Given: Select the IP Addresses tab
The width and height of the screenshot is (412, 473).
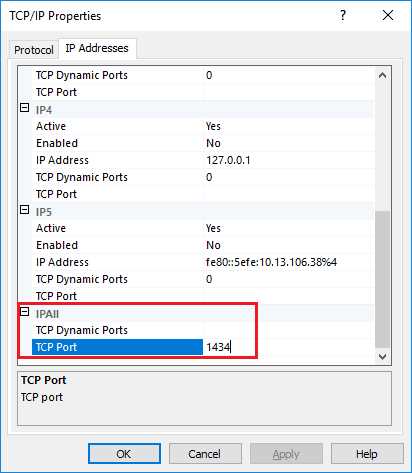Looking at the screenshot, I should click(x=97, y=48).
